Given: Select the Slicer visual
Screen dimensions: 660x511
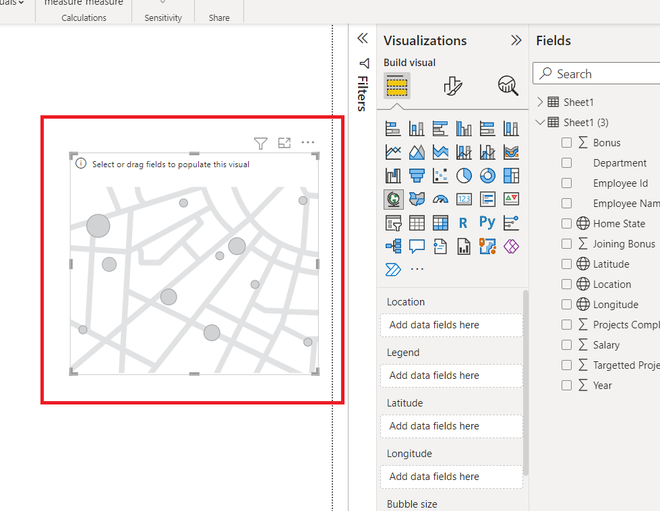Looking at the screenshot, I should [x=393, y=223].
